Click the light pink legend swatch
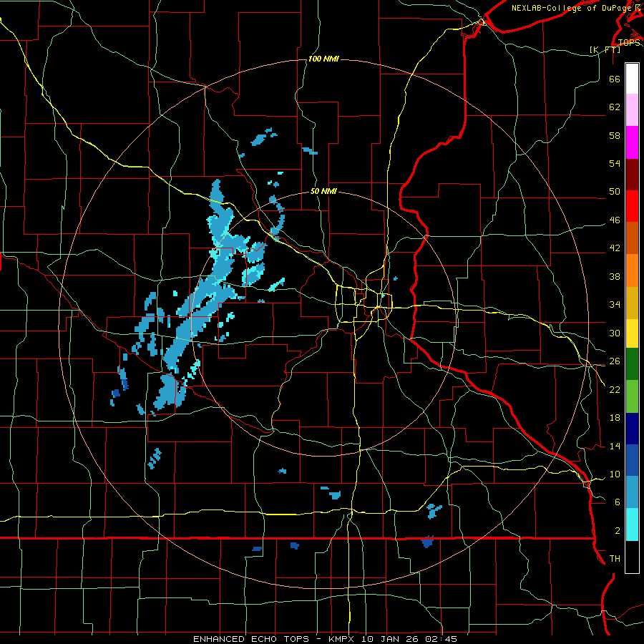The height and width of the screenshot is (644, 644). (x=632, y=110)
